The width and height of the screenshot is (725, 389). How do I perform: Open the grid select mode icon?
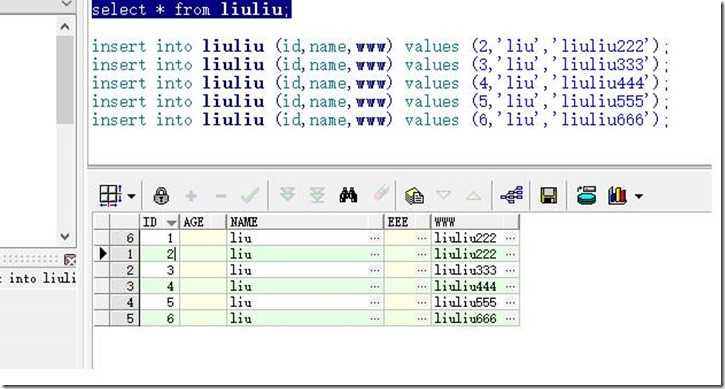click(110, 195)
